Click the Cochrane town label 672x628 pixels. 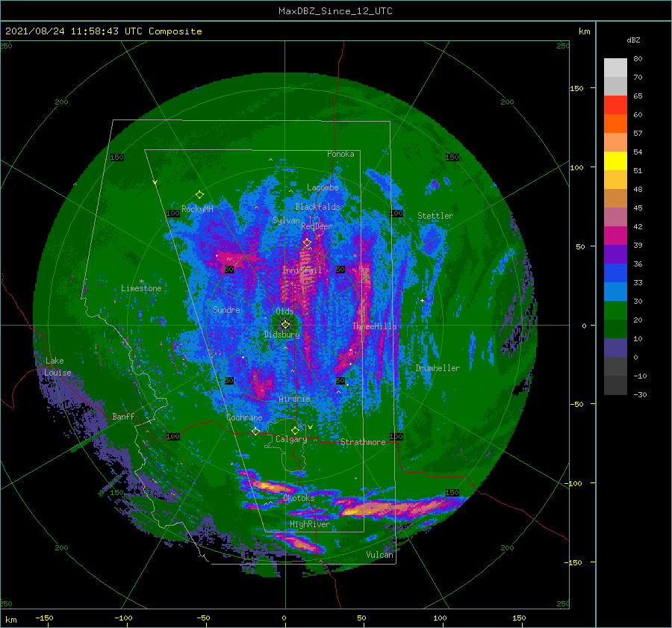(x=244, y=417)
